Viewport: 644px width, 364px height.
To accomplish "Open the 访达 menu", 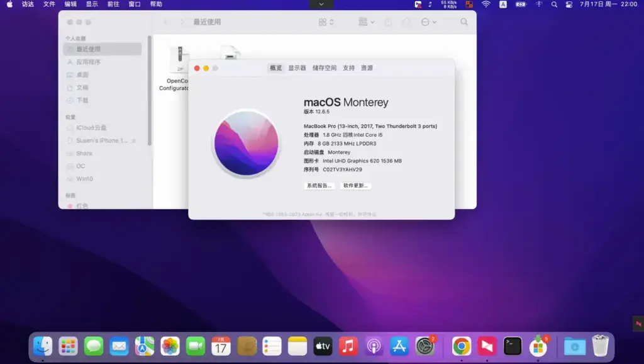I will [28, 4].
